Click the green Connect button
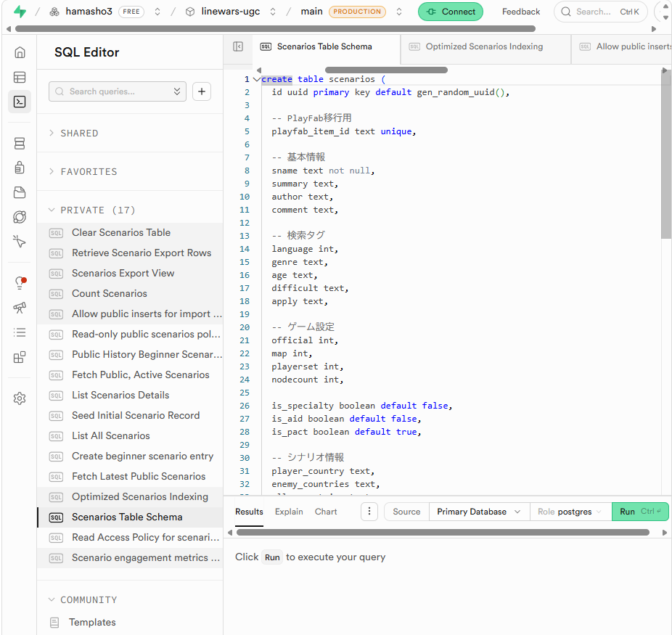672x635 pixels. [451, 12]
